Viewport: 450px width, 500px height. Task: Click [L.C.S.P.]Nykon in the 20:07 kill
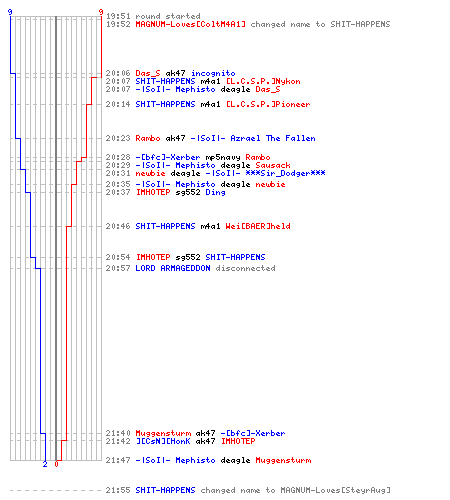pos(263,81)
